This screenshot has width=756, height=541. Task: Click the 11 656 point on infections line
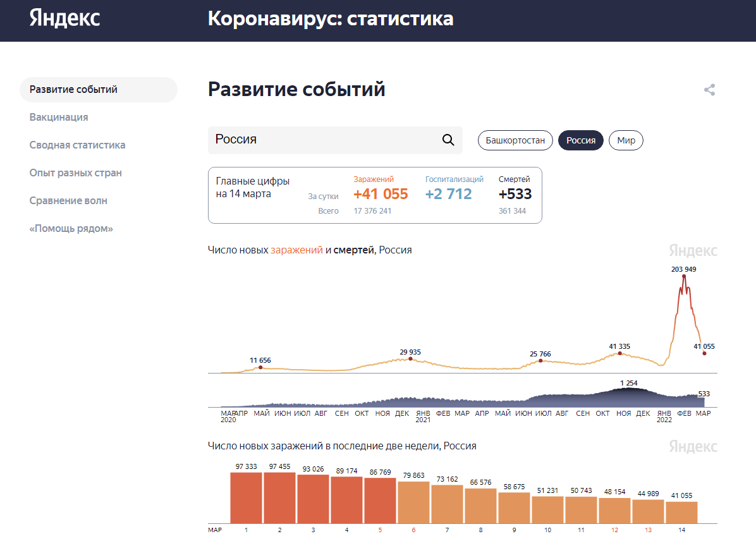(x=260, y=367)
